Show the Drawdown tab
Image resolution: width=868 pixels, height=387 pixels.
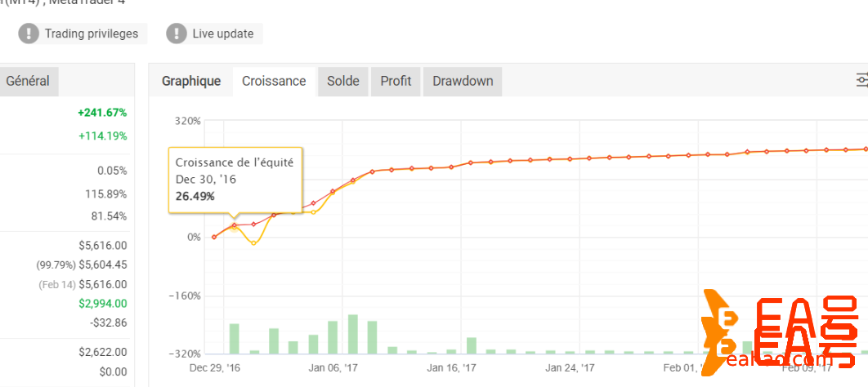pyautogui.click(x=463, y=82)
